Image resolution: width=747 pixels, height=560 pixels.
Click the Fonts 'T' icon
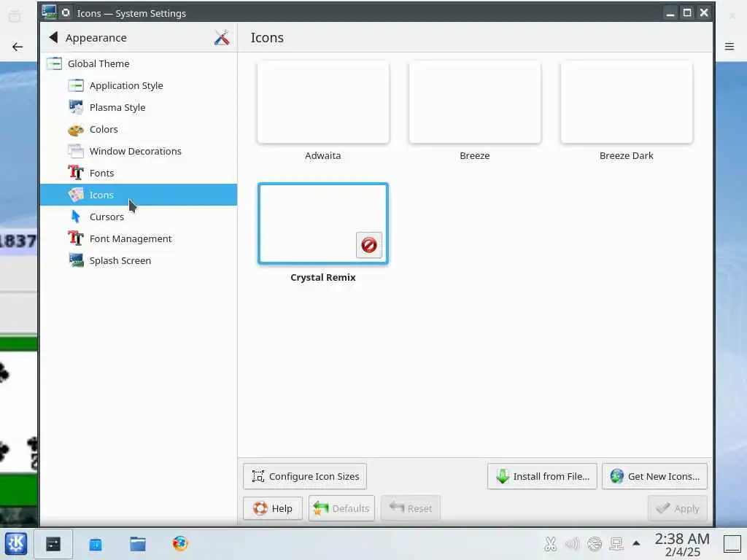pyautogui.click(x=76, y=173)
